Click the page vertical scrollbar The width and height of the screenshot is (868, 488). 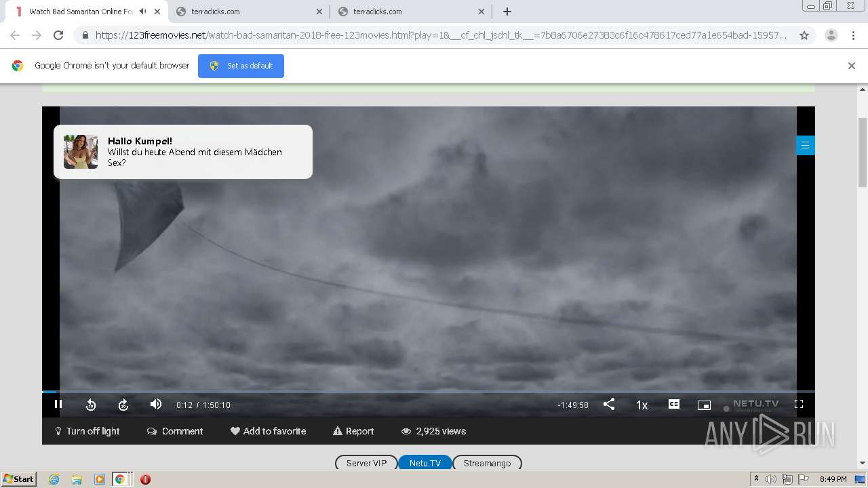863,152
